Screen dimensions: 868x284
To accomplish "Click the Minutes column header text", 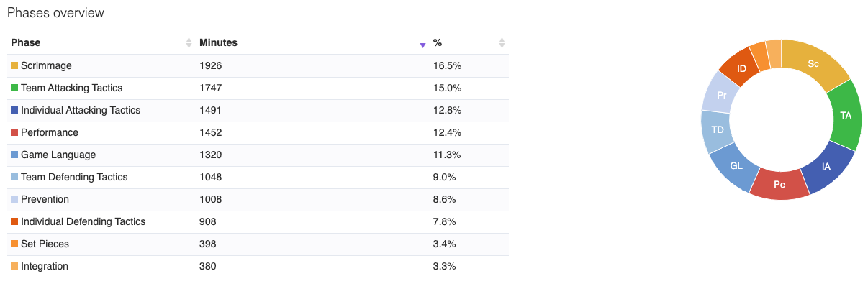I will coord(218,43).
